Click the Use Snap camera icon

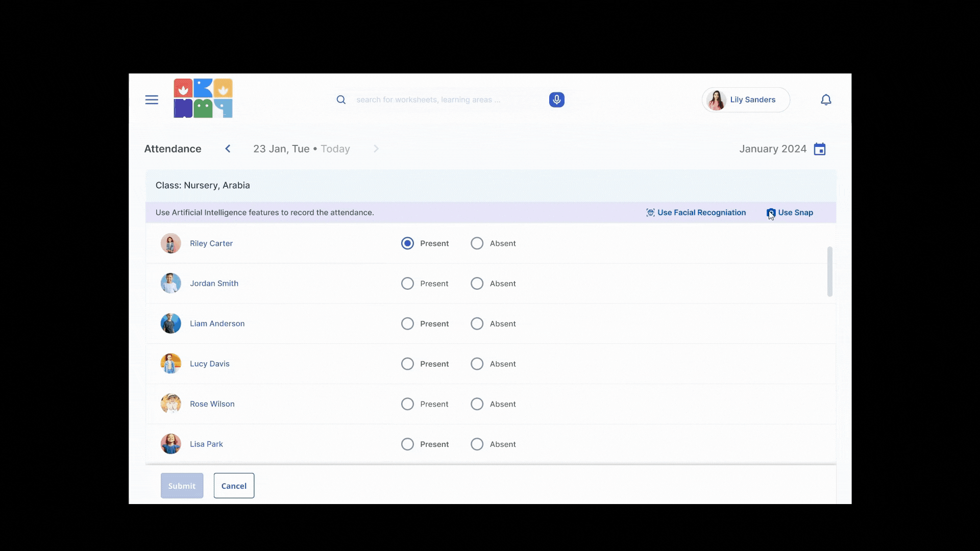pyautogui.click(x=771, y=213)
